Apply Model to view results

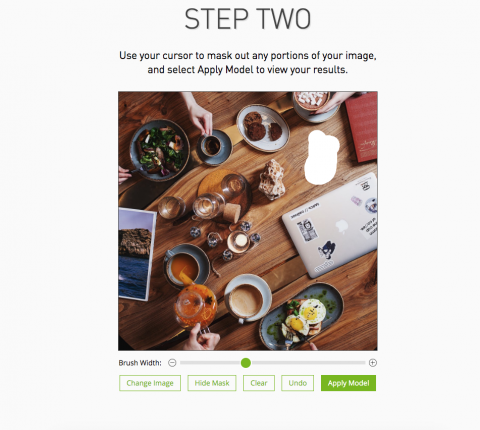[x=348, y=383]
